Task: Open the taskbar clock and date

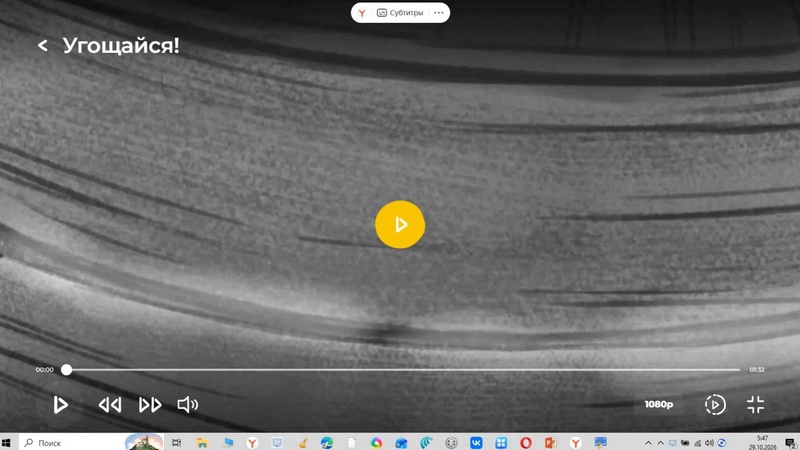Action: point(762,442)
